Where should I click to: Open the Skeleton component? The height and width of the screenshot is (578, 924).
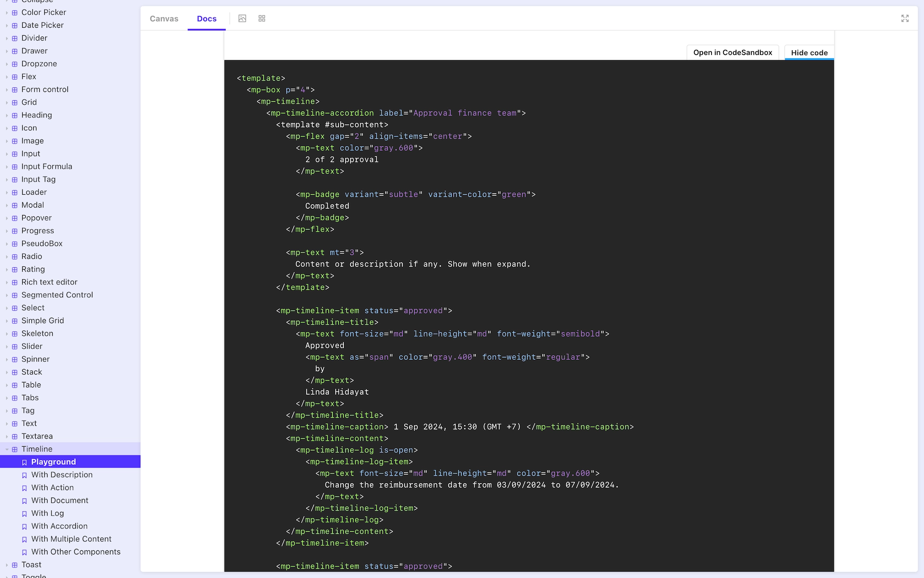pyautogui.click(x=37, y=333)
